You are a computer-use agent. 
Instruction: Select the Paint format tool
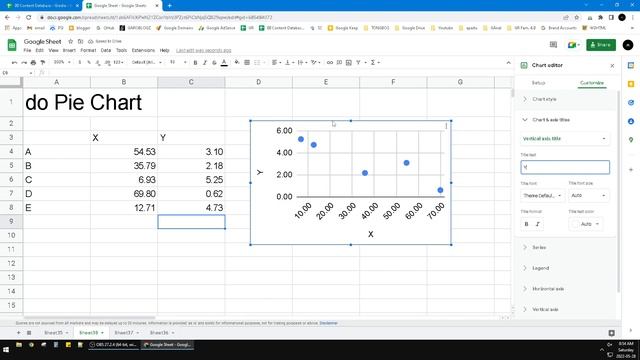pos(42,62)
